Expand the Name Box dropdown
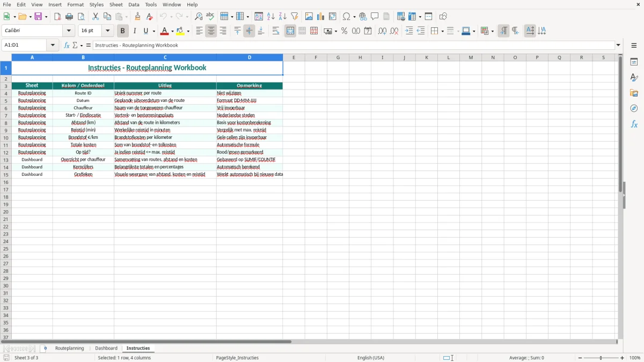The width and height of the screenshot is (644, 362). pos(53,45)
